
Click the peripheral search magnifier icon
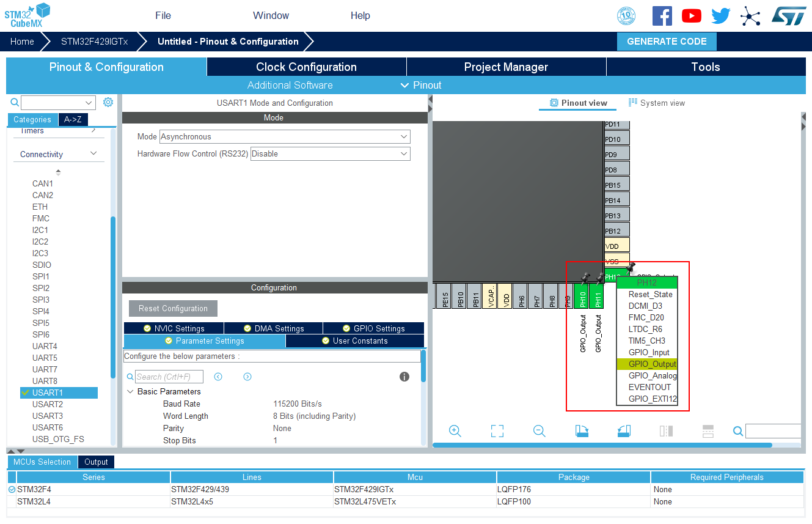tap(15, 102)
